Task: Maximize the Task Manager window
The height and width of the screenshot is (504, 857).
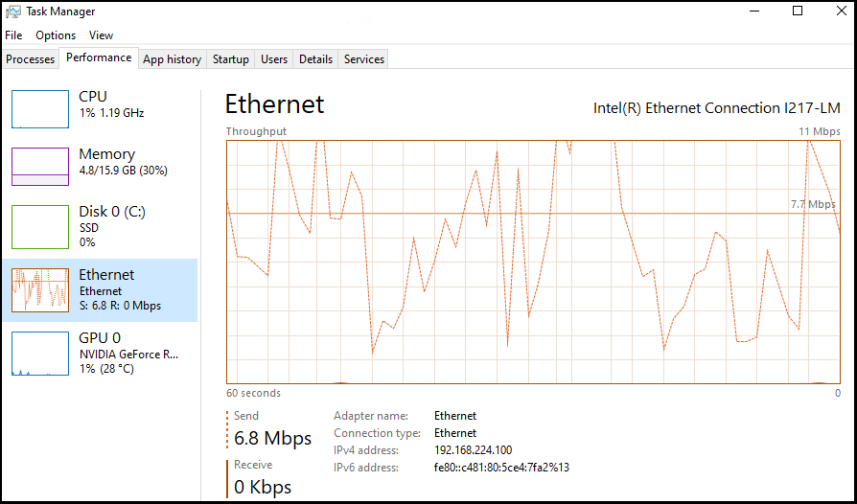Action: pyautogui.click(x=798, y=11)
